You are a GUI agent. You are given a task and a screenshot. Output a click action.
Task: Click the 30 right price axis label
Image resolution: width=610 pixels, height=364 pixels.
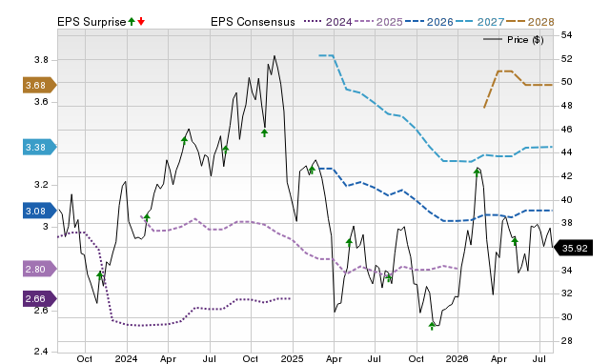point(566,317)
